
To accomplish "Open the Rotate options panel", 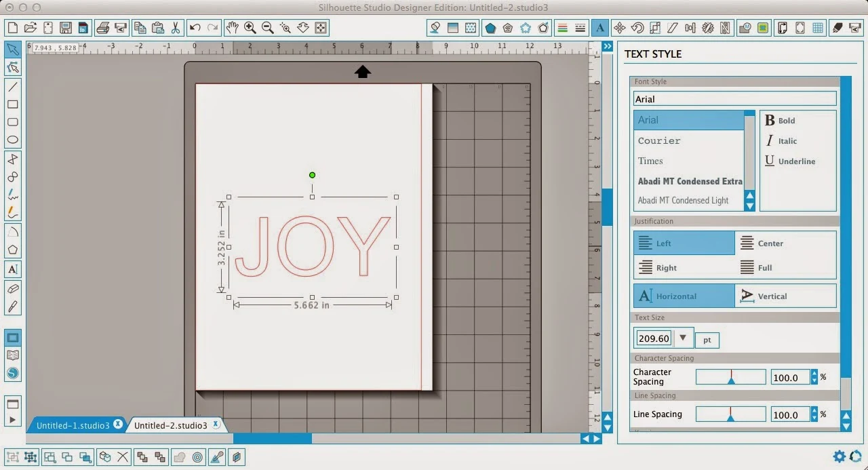I will point(638,28).
